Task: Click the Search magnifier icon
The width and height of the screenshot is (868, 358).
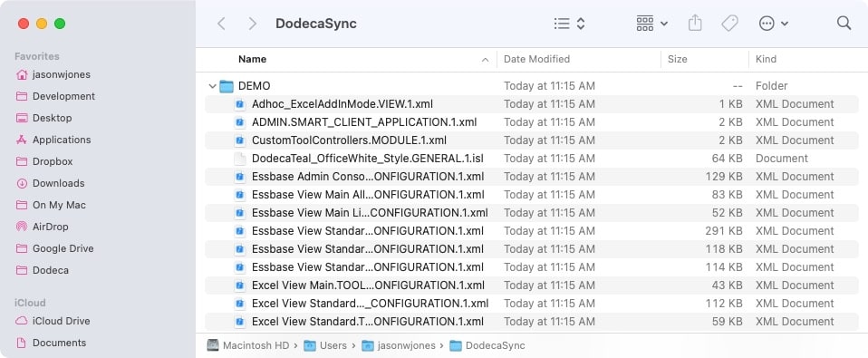Action: click(x=844, y=23)
